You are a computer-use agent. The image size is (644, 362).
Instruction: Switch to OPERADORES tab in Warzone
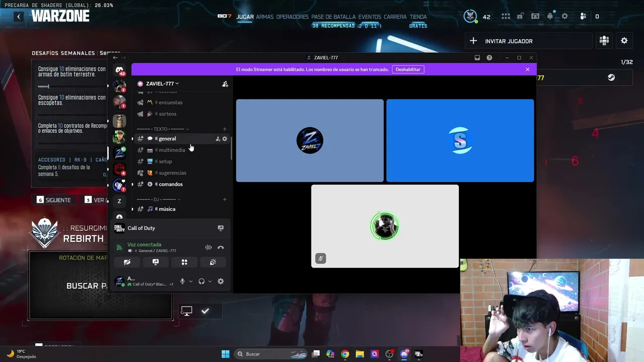(x=292, y=17)
